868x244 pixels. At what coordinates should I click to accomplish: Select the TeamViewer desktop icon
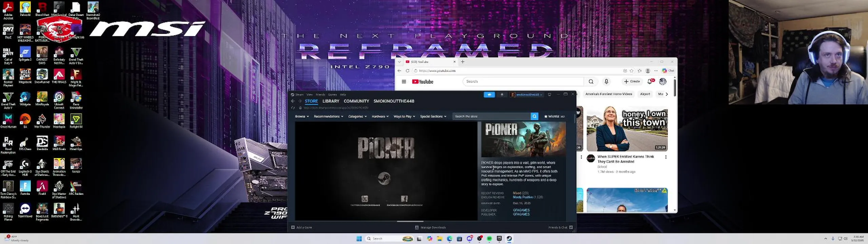pyautogui.click(x=25, y=210)
